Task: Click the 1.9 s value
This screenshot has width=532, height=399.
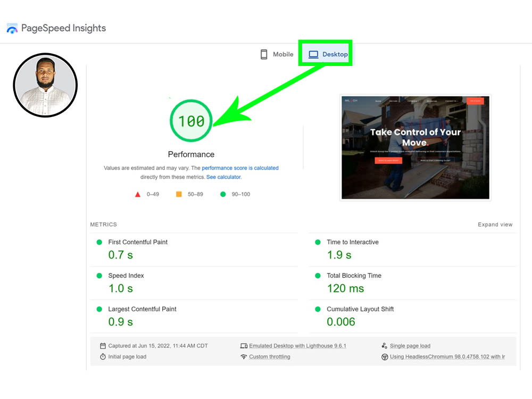Action: pos(339,255)
